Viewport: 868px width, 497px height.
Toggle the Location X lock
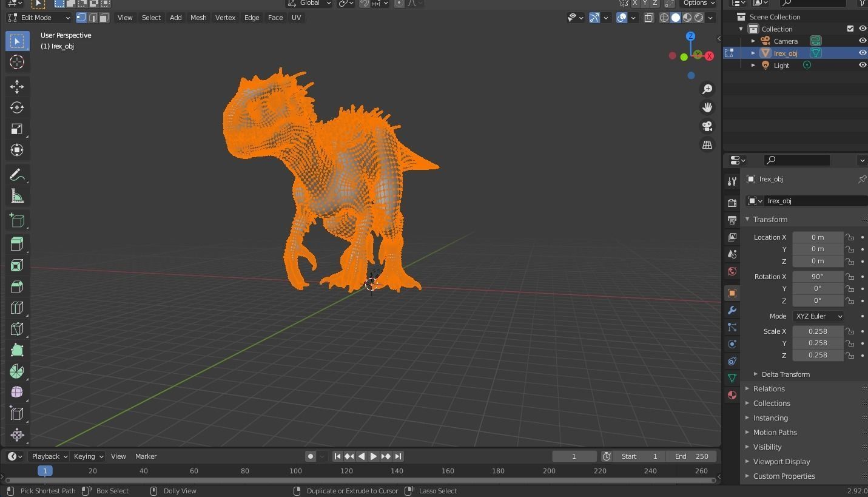coord(850,237)
